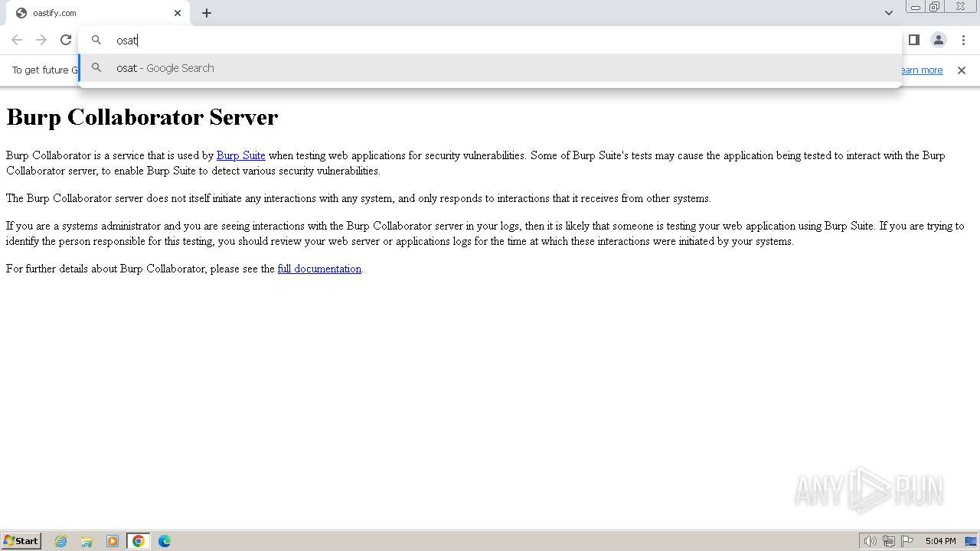This screenshot has height=551, width=980.
Task: Dismiss the info bar with X
Action: [962, 70]
